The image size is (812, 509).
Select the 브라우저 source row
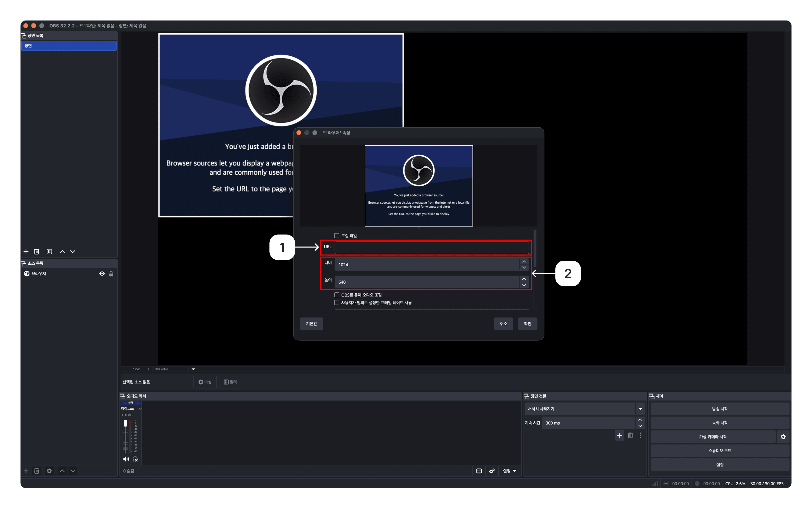(69, 274)
